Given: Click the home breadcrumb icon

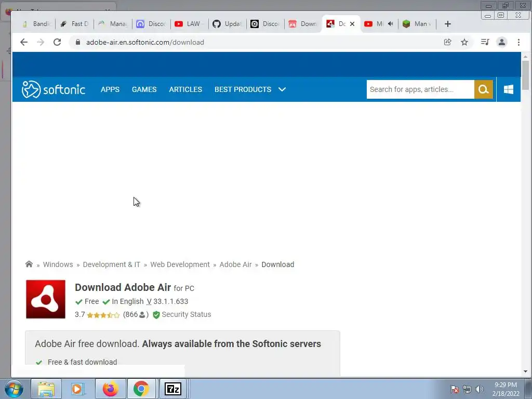Looking at the screenshot, I should (x=29, y=264).
